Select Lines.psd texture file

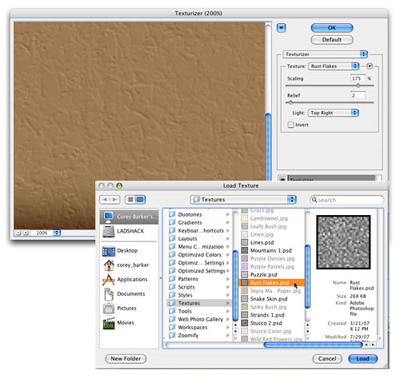pyautogui.click(x=262, y=243)
